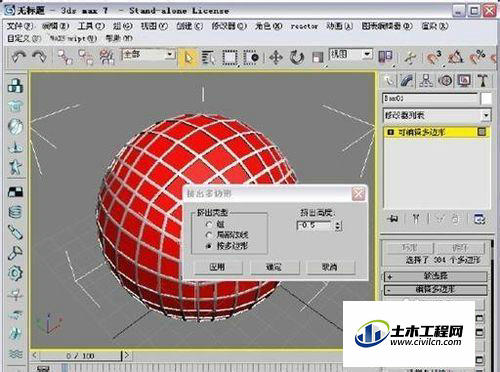Toggle Show End Result icon below stack
Viewport: 500px width, 372px height.
416,219
